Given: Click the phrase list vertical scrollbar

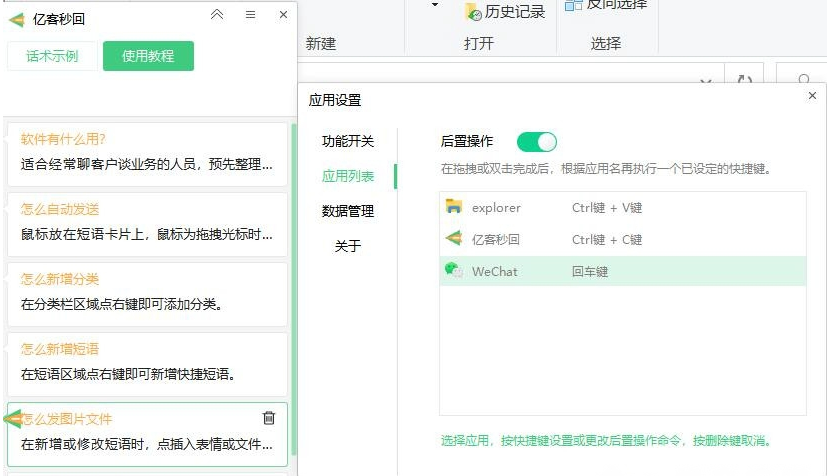Looking at the screenshot, I should tap(294, 290).
